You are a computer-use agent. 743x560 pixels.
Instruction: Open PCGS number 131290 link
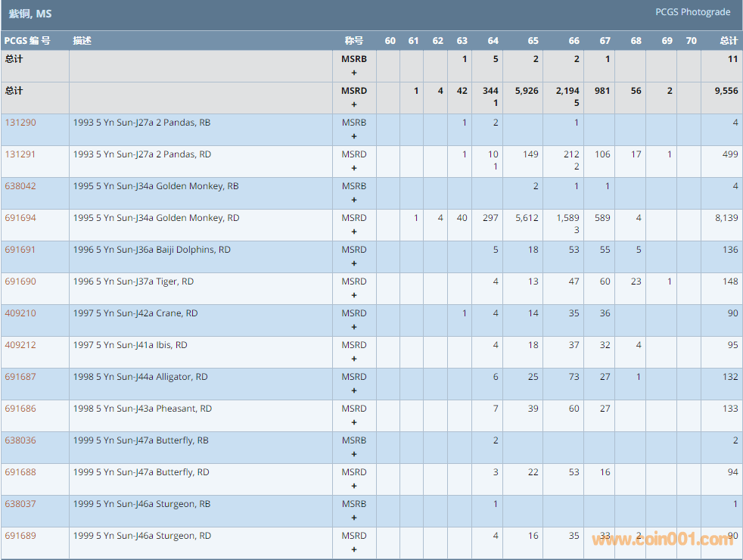(20, 123)
